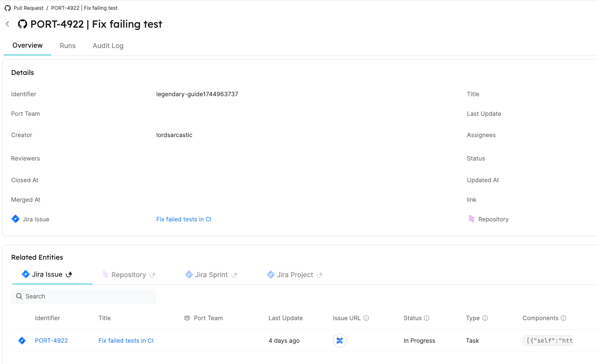Select the Repository related entities tab

[129, 275]
